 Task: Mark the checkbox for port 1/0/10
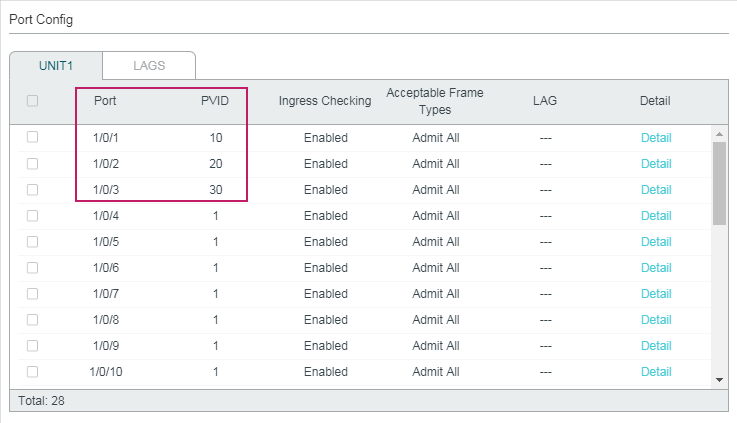tap(32, 372)
